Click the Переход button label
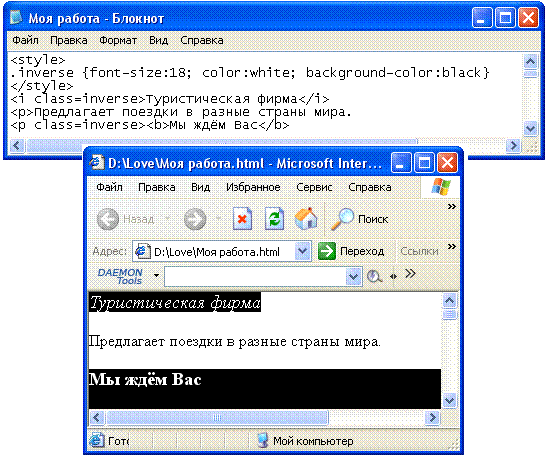This screenshot has width=551, height=461. pos(362,251)
